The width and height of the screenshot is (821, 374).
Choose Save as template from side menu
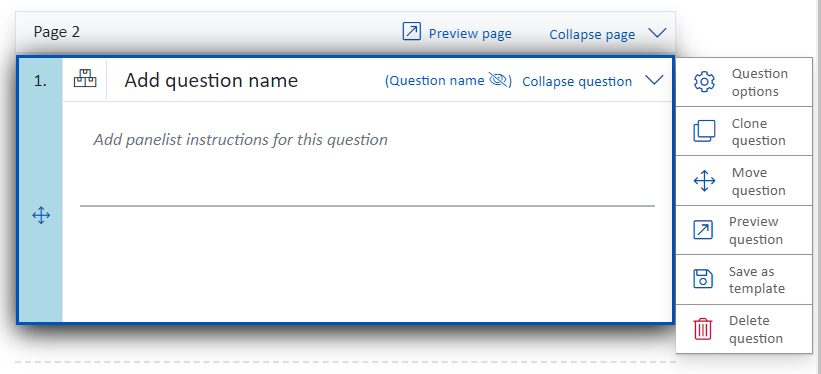click(x=757, y=280)
